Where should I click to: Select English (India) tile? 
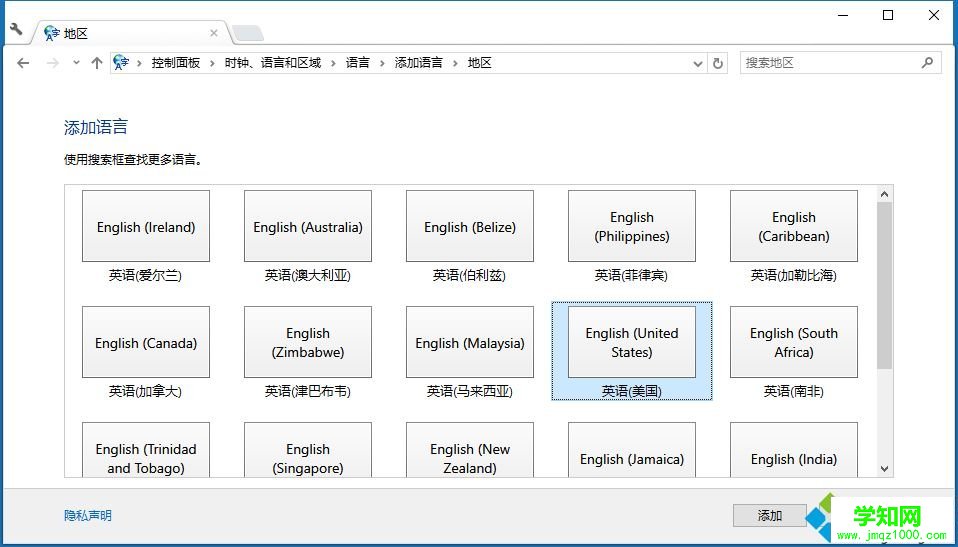point(794,450)
